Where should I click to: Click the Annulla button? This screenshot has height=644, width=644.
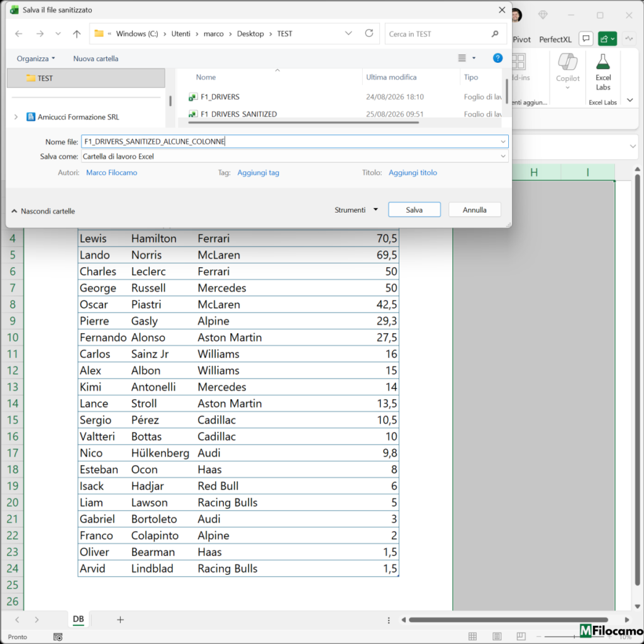474,209
